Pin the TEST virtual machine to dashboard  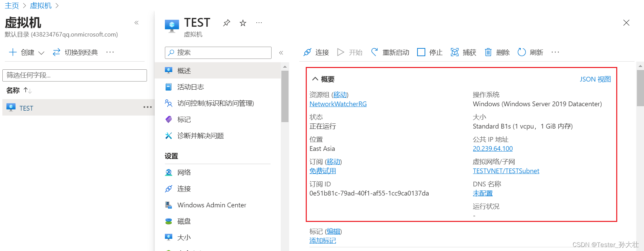[227, 23]
